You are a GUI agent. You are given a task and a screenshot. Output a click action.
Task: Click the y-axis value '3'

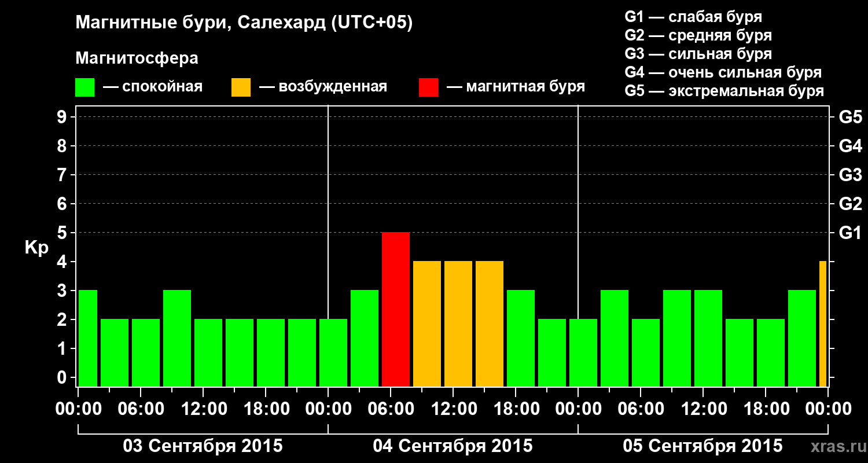coord(62,291)
